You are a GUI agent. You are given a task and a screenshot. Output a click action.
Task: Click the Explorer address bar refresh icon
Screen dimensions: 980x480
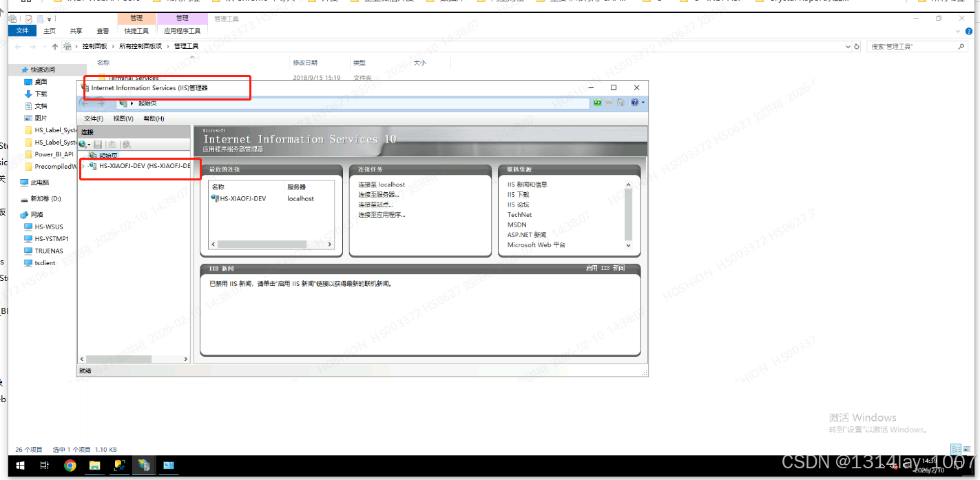pos(857,46)
